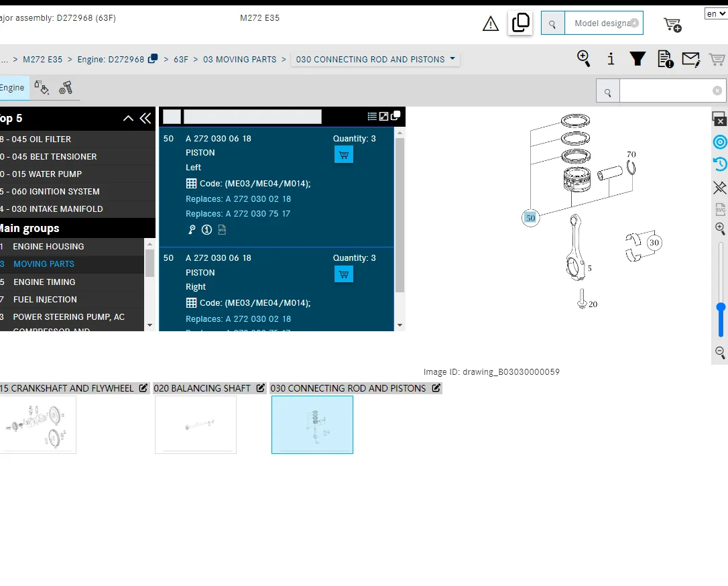Open the envelope mail icon
The image size is (728, 586).
point(691,60)
